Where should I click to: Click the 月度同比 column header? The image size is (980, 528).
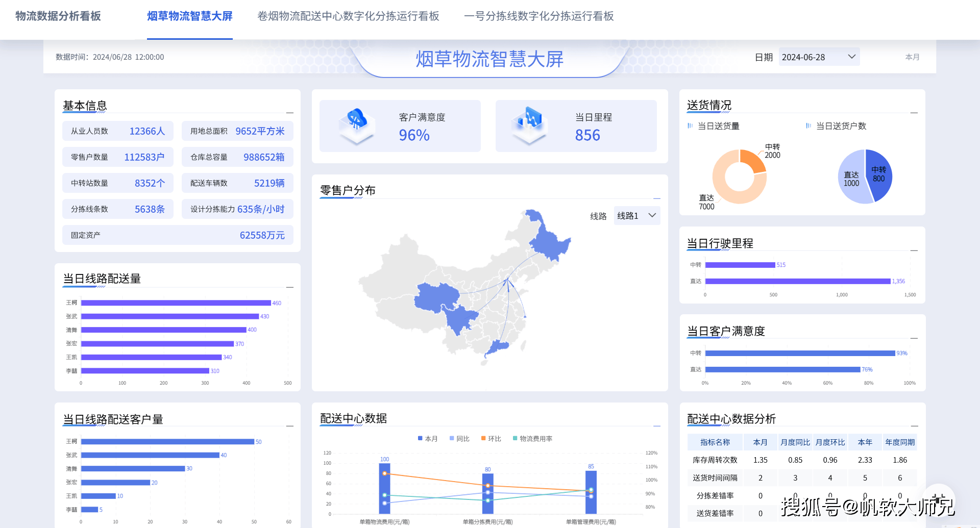click(x=795, y=442)
